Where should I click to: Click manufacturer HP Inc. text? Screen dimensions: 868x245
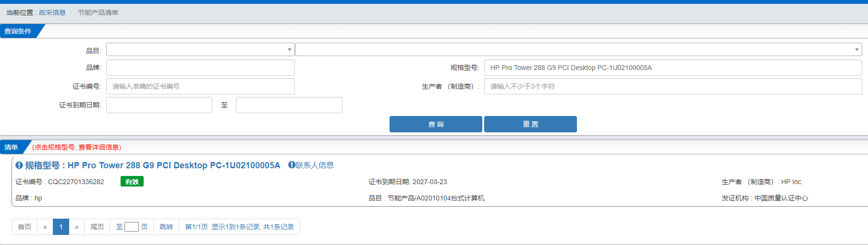pyautogui.click(x=792, y=182)
